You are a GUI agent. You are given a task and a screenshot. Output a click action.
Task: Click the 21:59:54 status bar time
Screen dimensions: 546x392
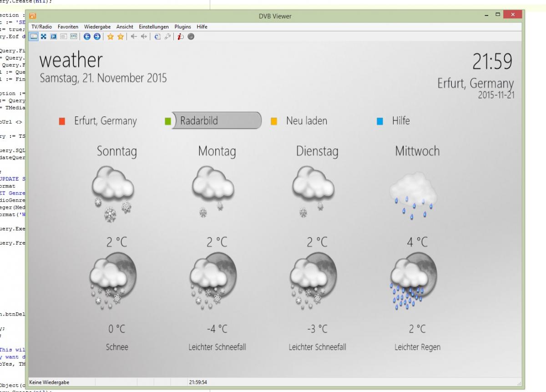click(x=198, y=382)
